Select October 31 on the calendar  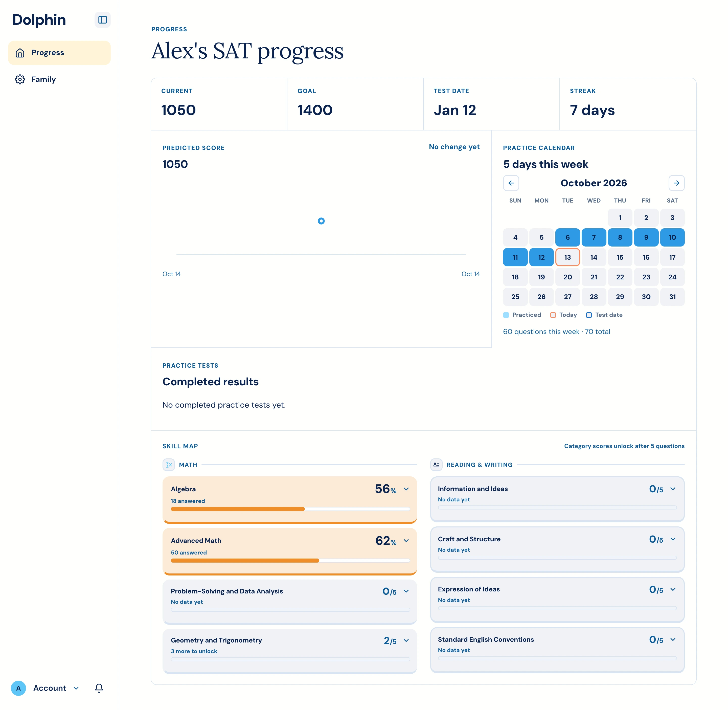point(672,297)
